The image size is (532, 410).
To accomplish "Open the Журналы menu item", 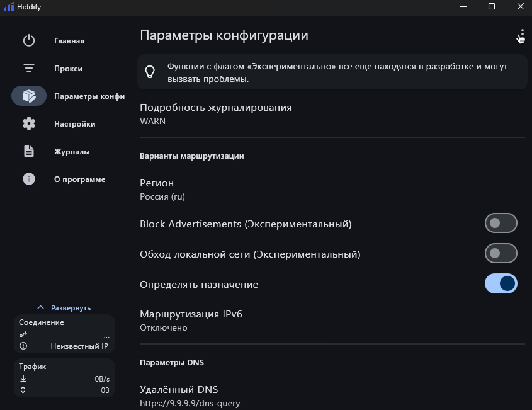I will click(x=72, y=152).
